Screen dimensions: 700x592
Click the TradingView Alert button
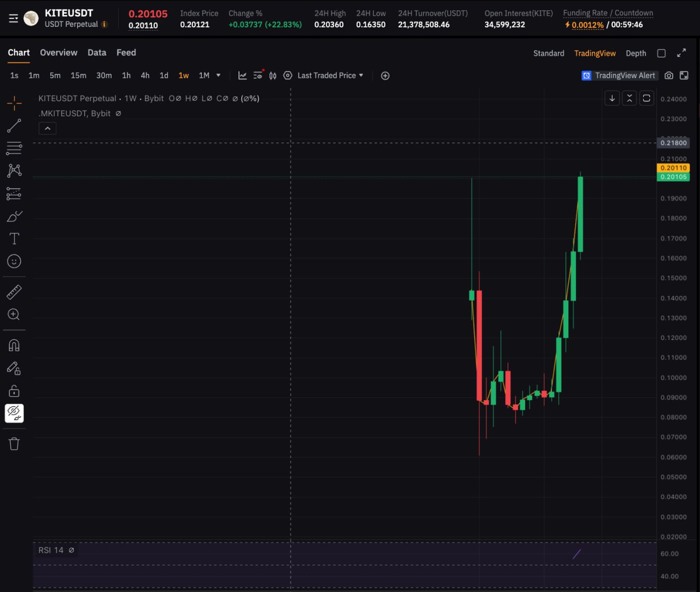coord(619,76)
